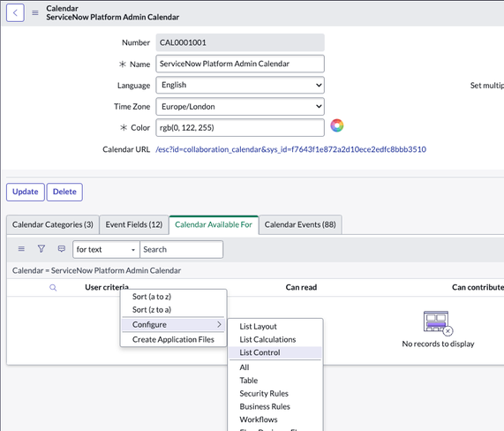The image size is (504, 431).
Task: Toggle the list filter funnel icon
Action: 41,249
